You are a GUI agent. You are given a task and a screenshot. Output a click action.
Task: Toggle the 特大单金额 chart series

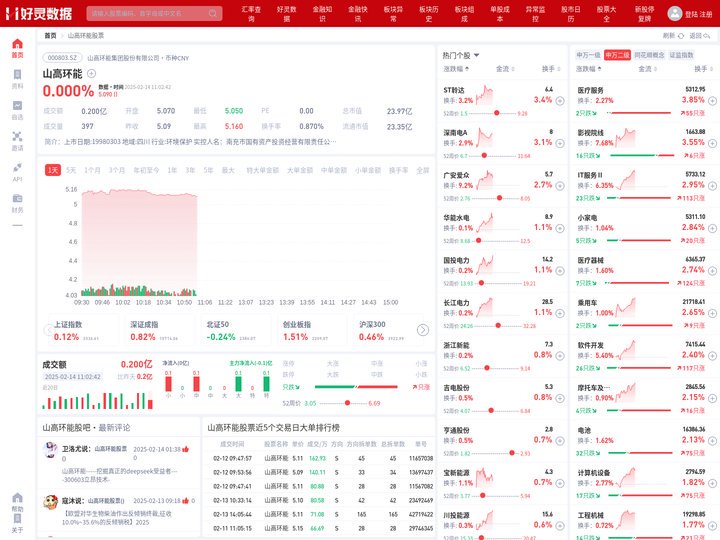tap(263, 170)
